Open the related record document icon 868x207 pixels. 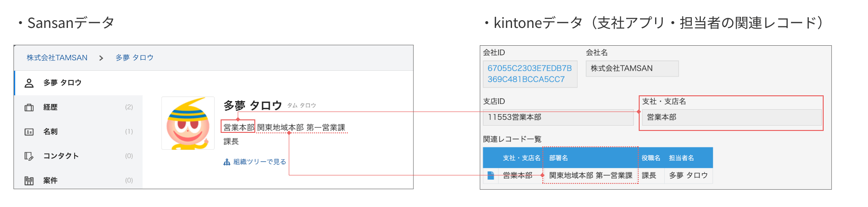[x=490, y=176]
